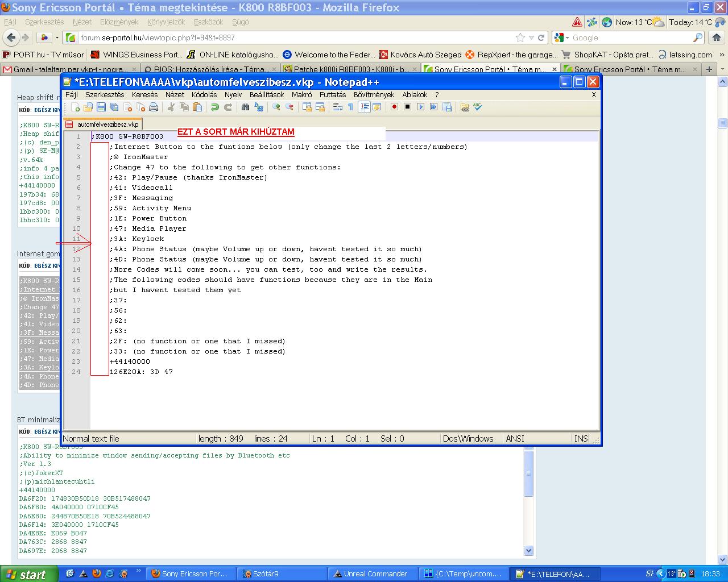Screen dimensions: 728x582
Task: Click the Google search box in Firefox
Action: coord(631,38)
